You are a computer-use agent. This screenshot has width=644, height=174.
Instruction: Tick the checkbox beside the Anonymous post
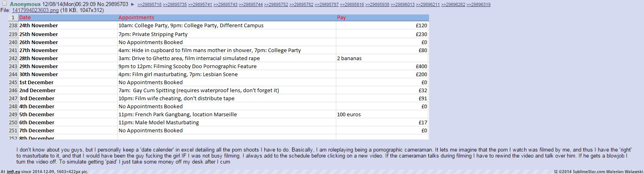click(x=4, y=4)
